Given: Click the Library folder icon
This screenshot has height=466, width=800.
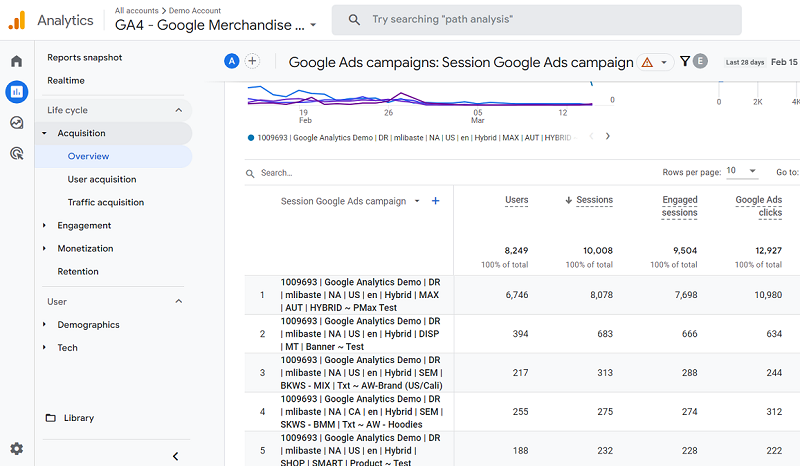Looking at the screenshot, I should pyautogui.click(x=51, y=418).
